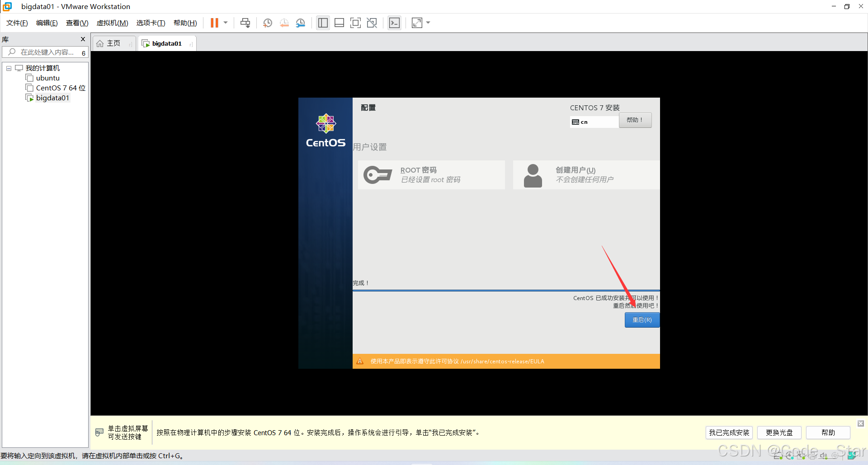Click the ROOT password key icon
The image size is (868, 465).
pyautogui.click(x=377, y=175)
